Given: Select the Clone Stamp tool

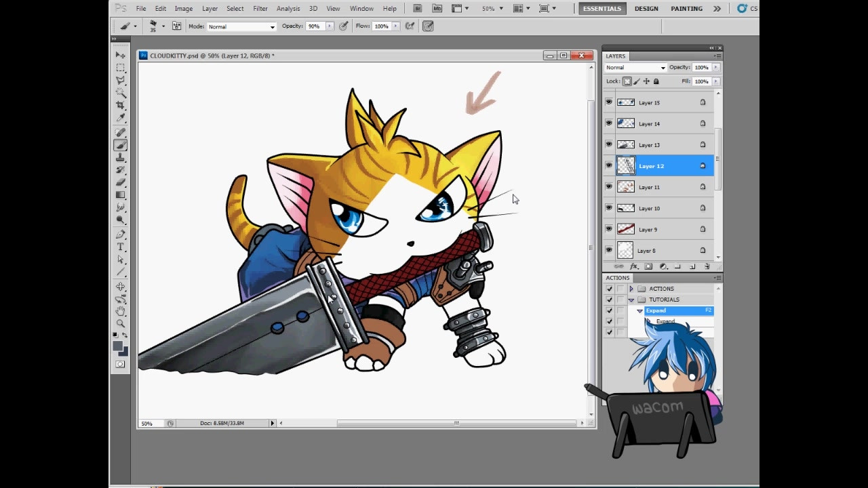Looking at the screenshot, I should coord(121,157).
